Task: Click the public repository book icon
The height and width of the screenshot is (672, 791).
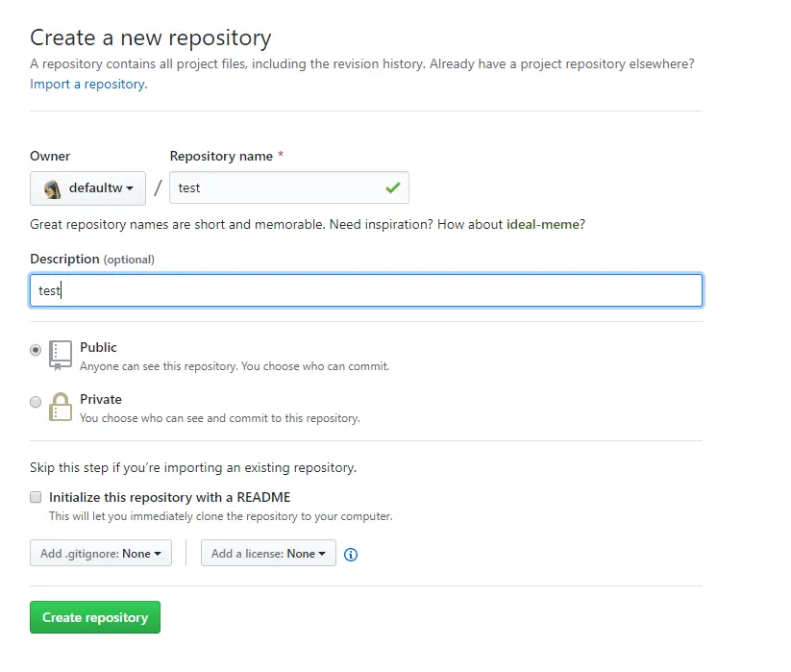Action: tap(61, 355)
